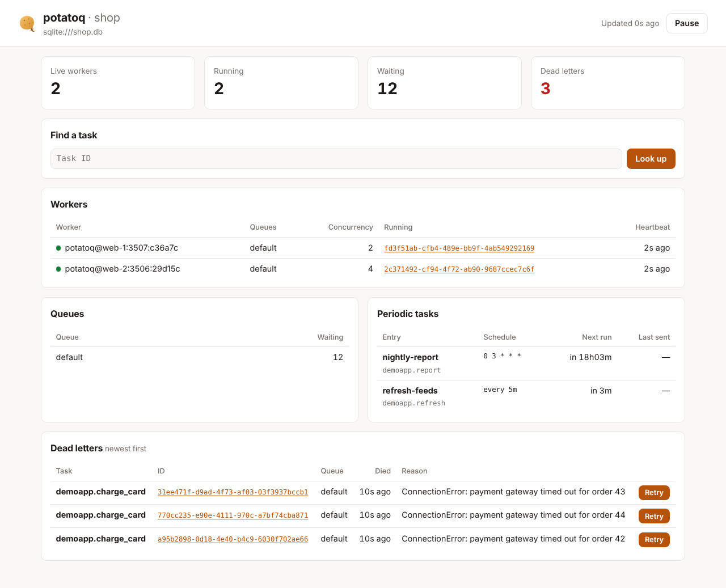Screen dimensions: 726x588
Task: Click the concurrency value 2 for web-1
Action: coord(370,248)
